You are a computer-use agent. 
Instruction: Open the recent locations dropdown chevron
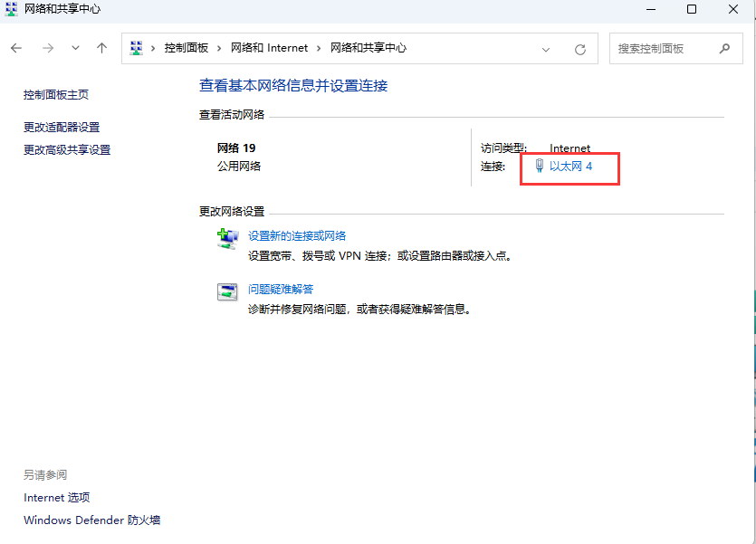point(75,48)
